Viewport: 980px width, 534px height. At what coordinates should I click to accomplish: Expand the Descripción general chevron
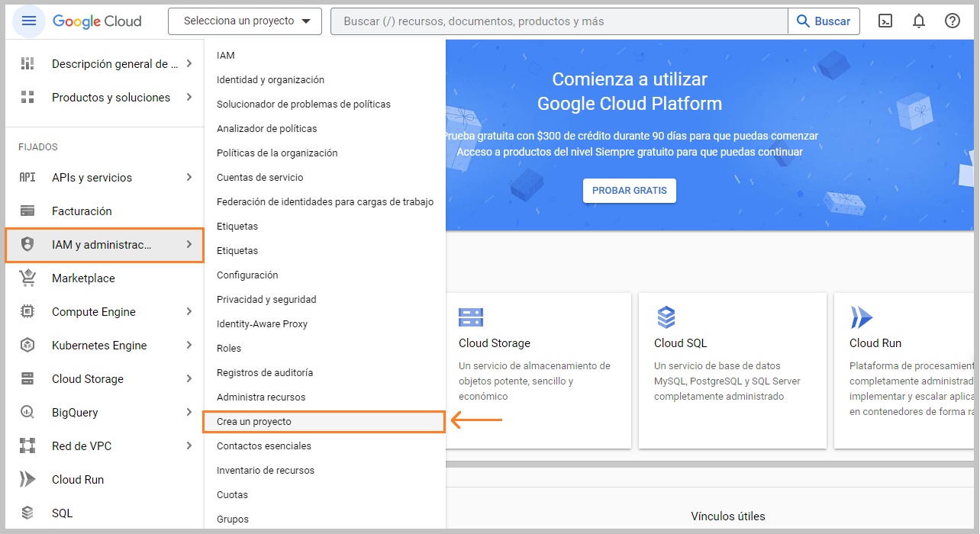click(189, 64)
